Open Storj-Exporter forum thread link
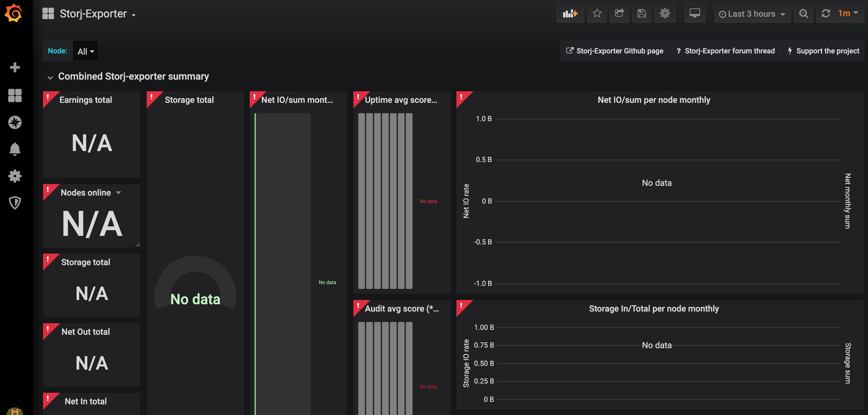 click(725, 51)
